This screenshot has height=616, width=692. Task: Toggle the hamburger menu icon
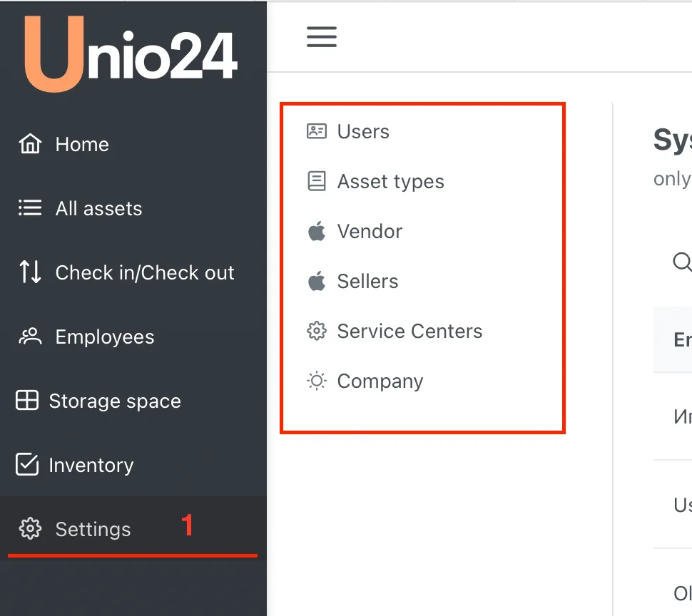322,37
